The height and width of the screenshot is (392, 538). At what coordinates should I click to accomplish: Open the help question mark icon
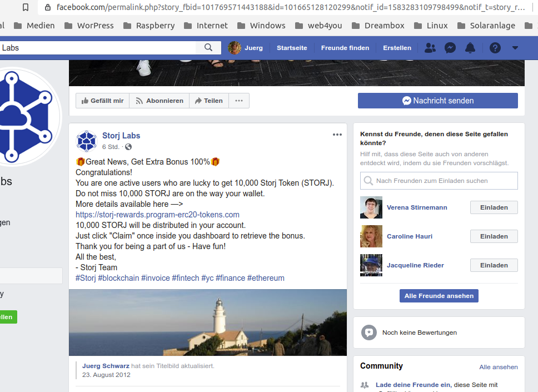(x=495, y=48)
